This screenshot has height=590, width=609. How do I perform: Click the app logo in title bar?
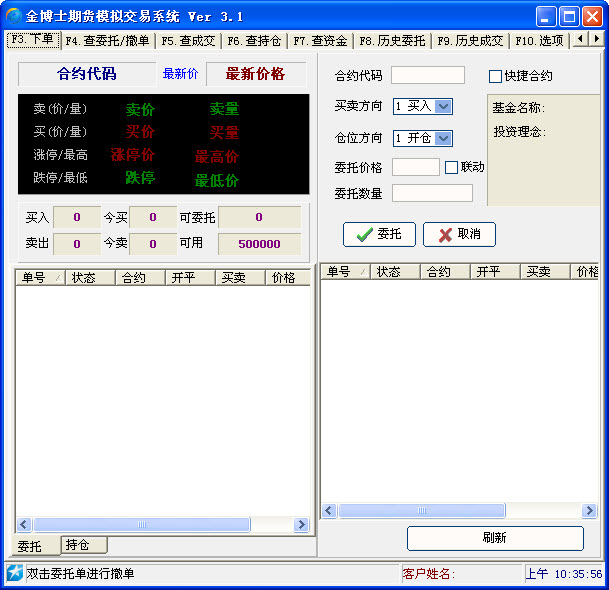[x=14, y=16]
